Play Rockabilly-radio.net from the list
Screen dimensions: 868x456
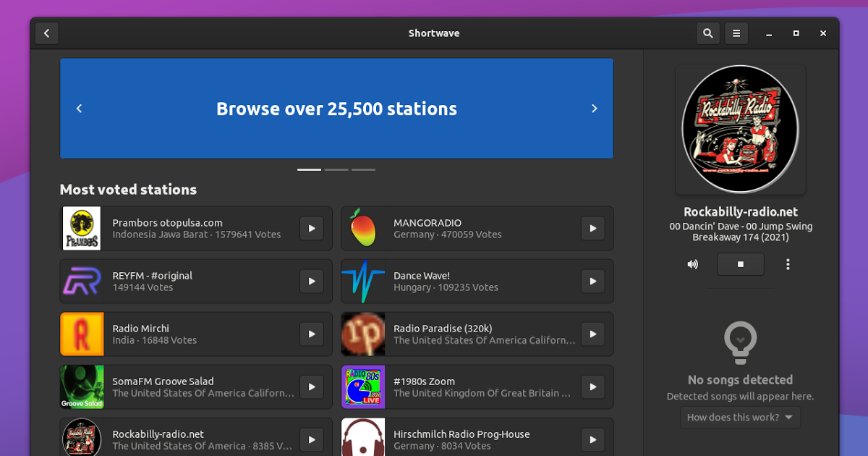pos(312,439)
